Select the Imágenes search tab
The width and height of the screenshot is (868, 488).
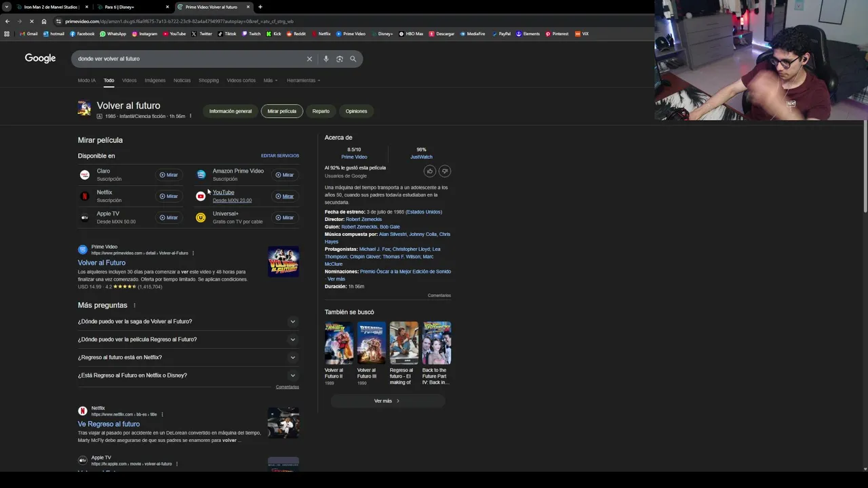pyautogui.click(x=155, y=80)
